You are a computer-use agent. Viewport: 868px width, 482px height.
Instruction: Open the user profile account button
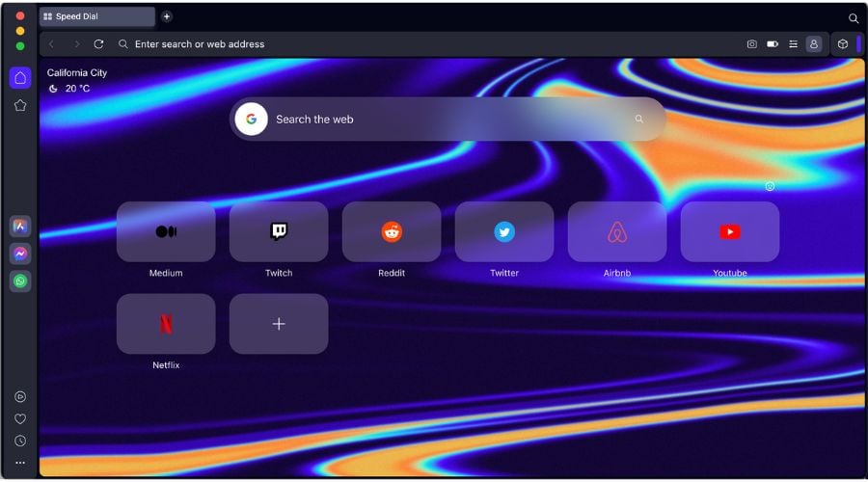pyautogui.click(x=814, y=44)
